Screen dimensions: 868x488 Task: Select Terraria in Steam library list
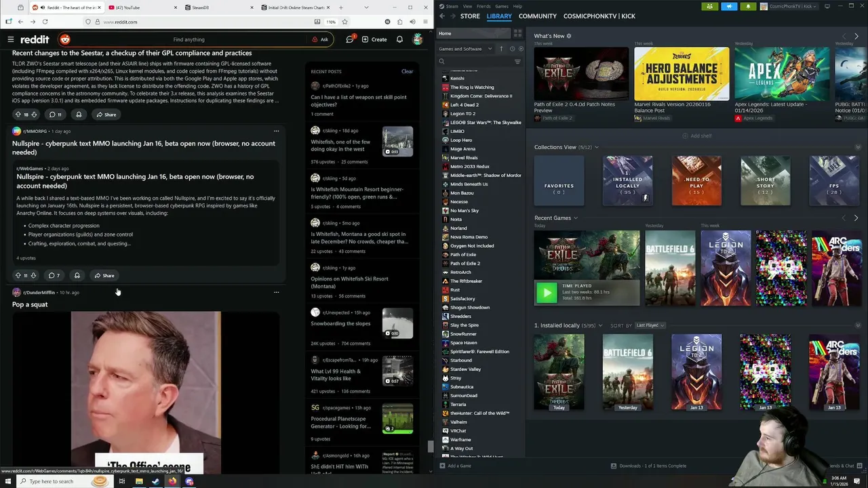[x=458, y=404]
